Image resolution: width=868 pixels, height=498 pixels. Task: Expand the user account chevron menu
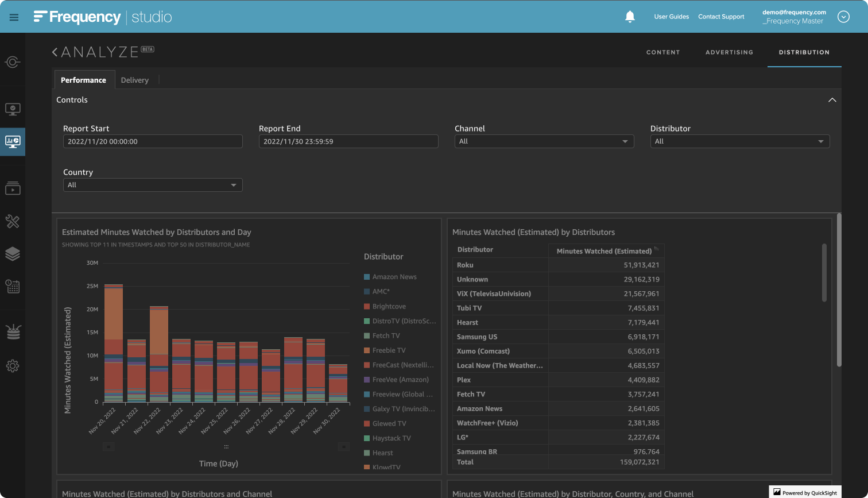[843, 17]
